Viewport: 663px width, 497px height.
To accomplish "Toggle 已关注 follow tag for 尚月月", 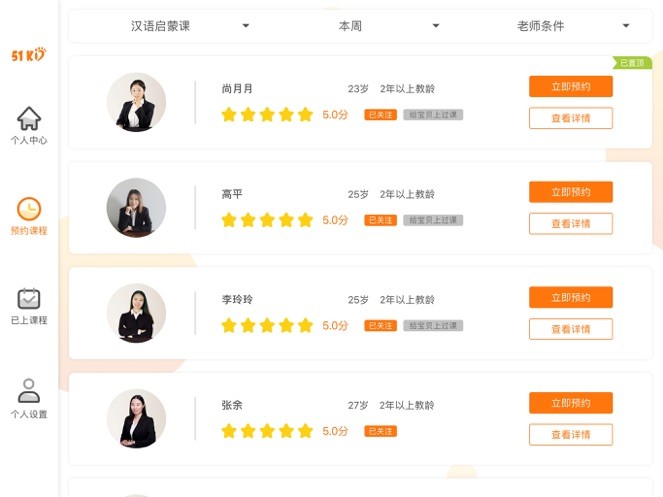I will tap(381, 115).
